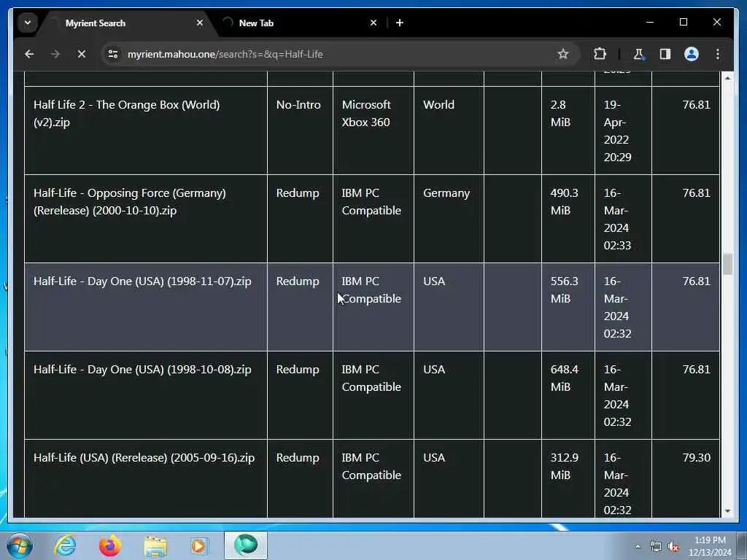Image resolution: width=747 pixels, height=560 pixels.
Task: Open Windows Explorer folder in taskbar
Action: (x=155, y=545)
